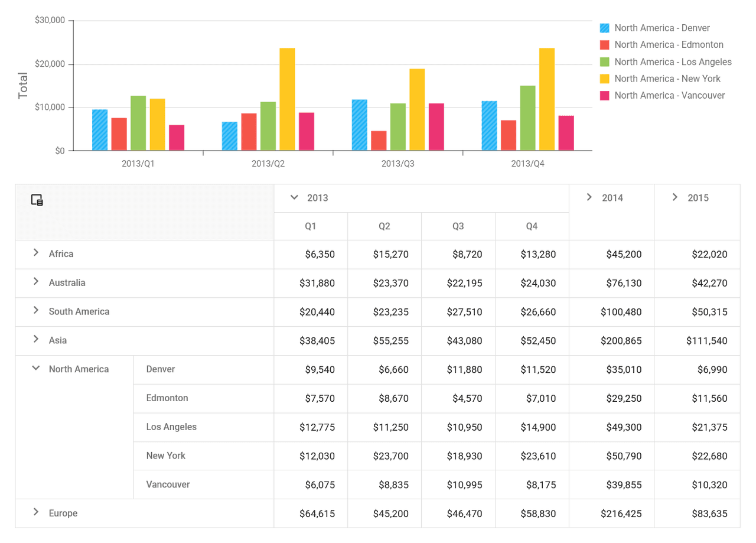Screen dimensions: 756x543
Task: Expand the Asia row
Action: point(36,340)
